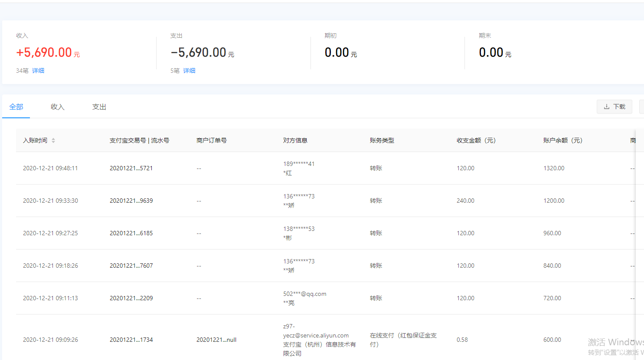Click the 账务类型 column header
The width and height of the screenshot is (644, 360).
pos(382,140)
